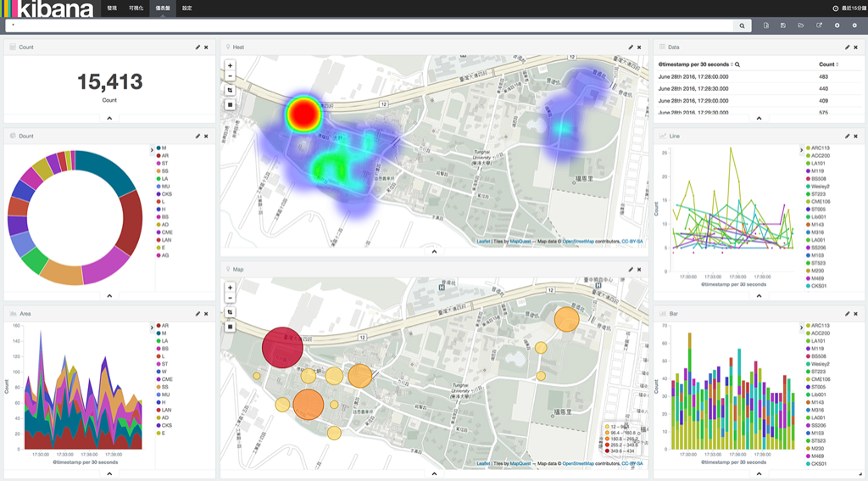Click the load saved dashboard folder icon
Image resolution: width=868 pixels, height=481 pixels.
pos(801,25)
